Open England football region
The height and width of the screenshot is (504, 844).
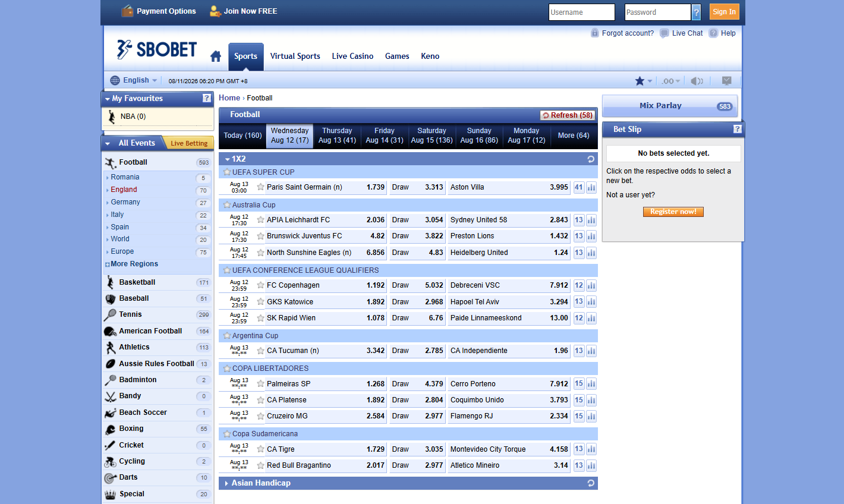point(124,190)
